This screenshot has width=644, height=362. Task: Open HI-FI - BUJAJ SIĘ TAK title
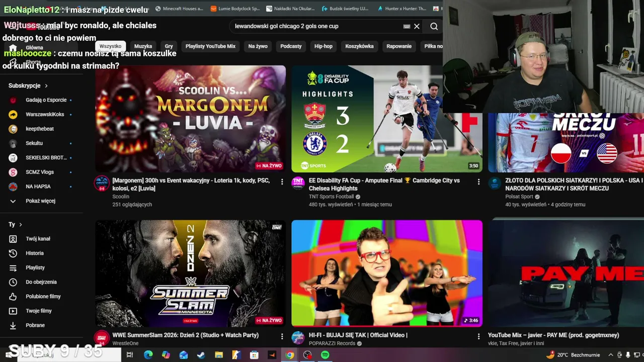[358, 335]
